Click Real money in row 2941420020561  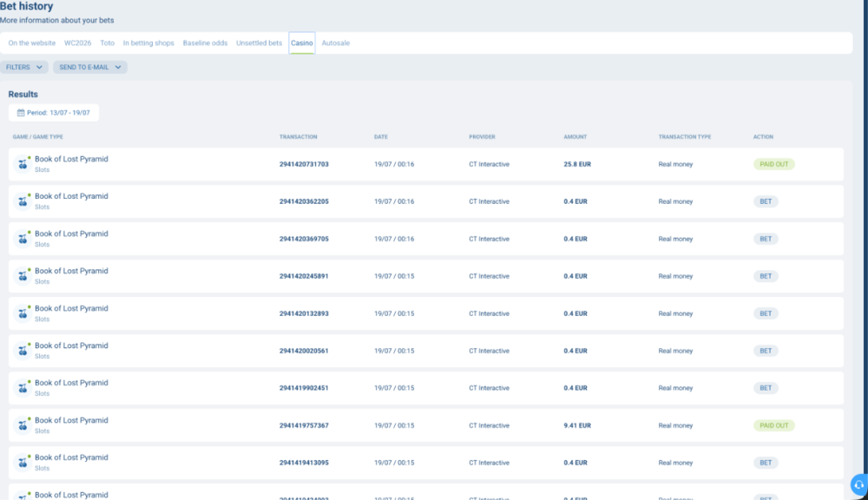point(675,351)
